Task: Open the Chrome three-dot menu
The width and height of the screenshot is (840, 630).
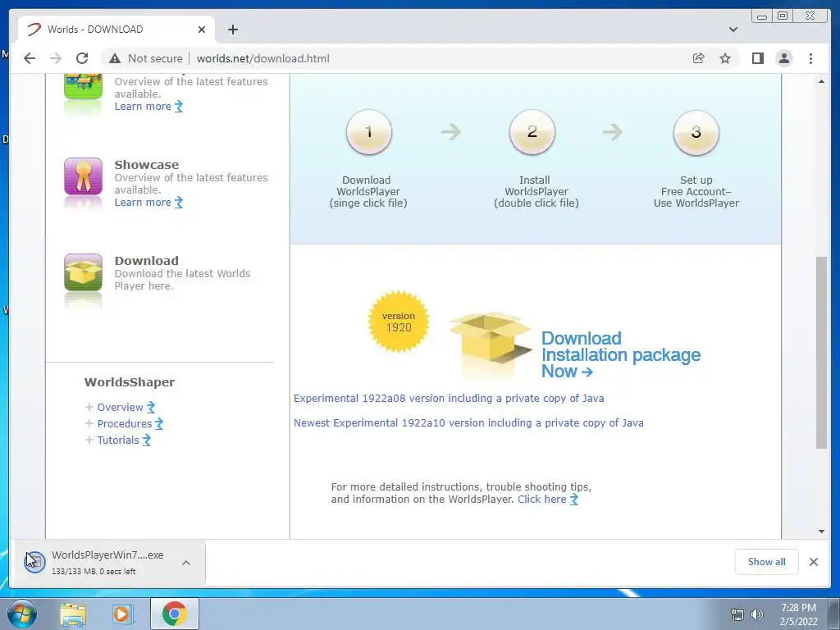Action: [810, 58]
